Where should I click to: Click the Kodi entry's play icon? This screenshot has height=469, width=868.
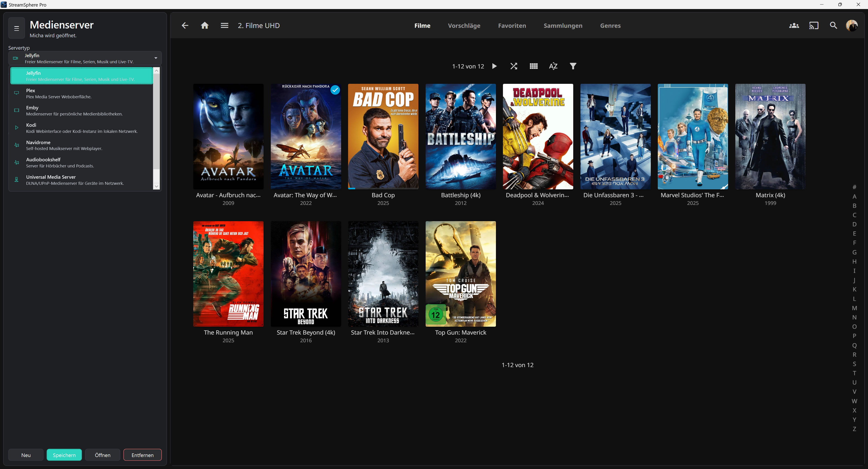coord(17,128)
